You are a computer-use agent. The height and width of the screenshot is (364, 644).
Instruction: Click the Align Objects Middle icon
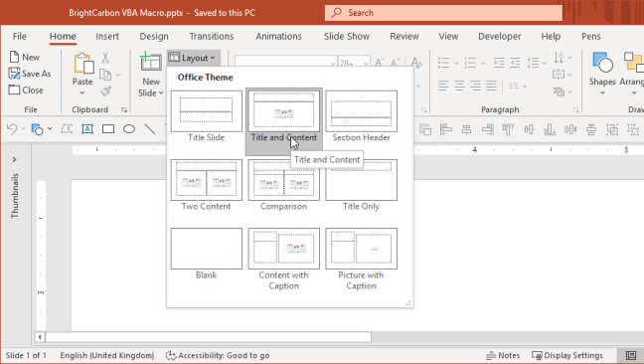529,130
